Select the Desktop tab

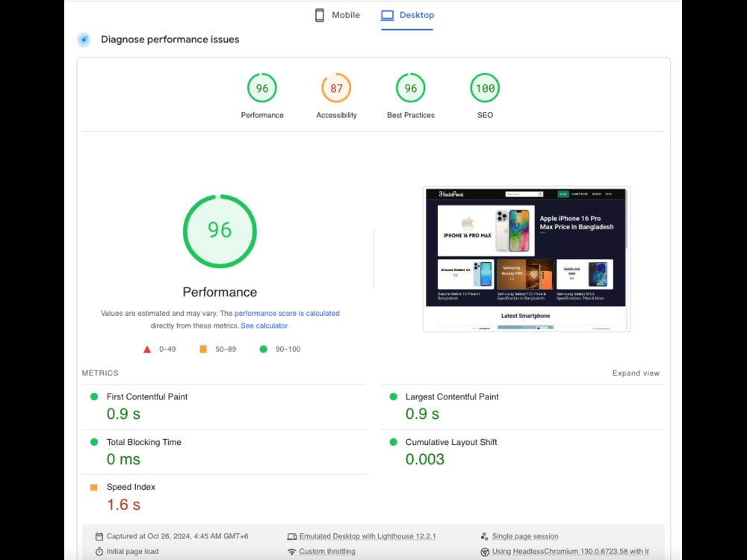tap(407, 15)
